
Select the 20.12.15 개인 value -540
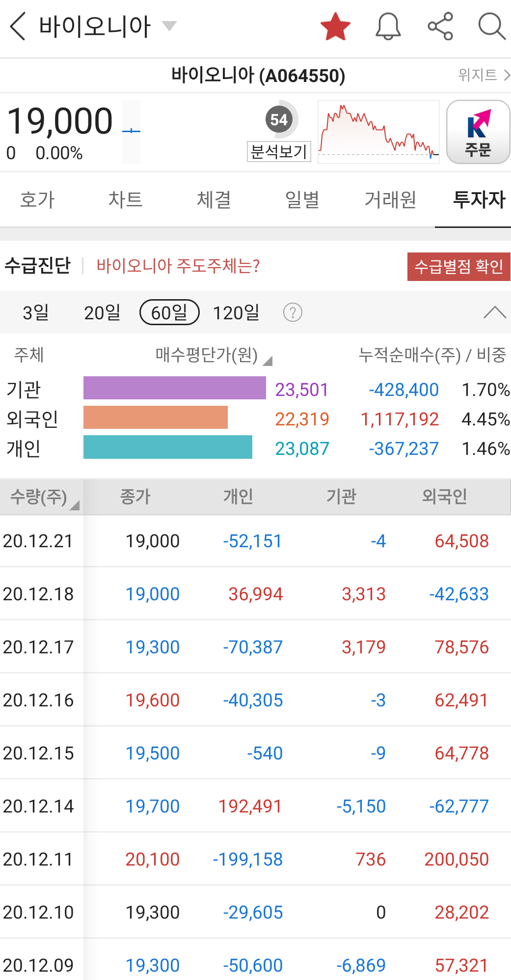[x=265, y=753]
